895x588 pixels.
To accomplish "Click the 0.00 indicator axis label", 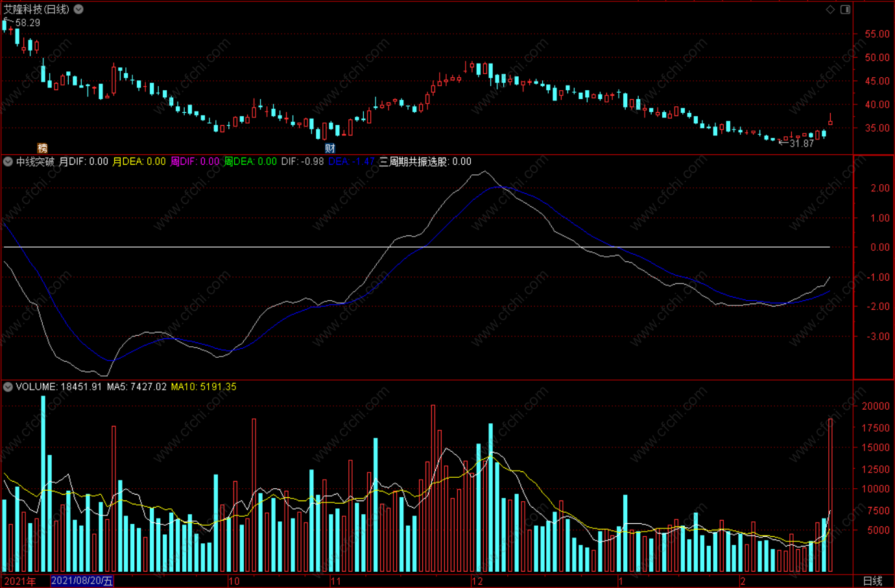I will (x=880, y=247).
